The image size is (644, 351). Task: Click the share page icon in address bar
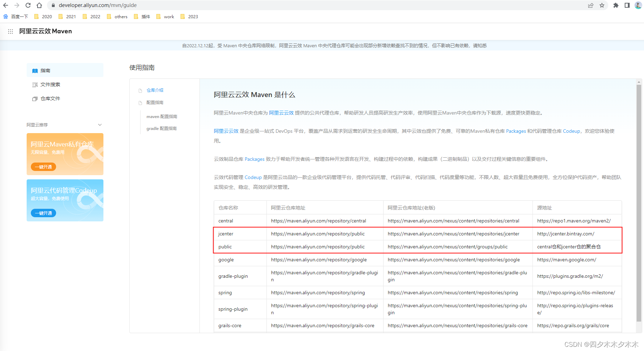click(x=591, y=5)
